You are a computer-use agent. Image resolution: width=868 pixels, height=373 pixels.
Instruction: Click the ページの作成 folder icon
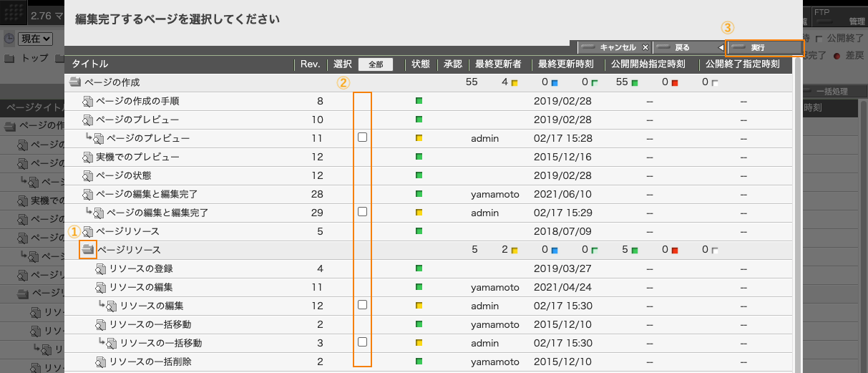pos(75,82)
